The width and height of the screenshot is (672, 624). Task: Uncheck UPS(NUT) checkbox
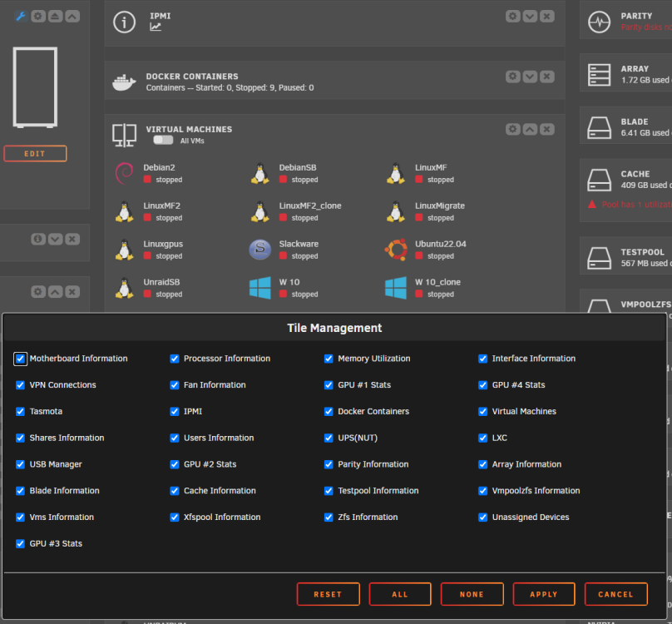pyautogui.click(x=329, y=438)
